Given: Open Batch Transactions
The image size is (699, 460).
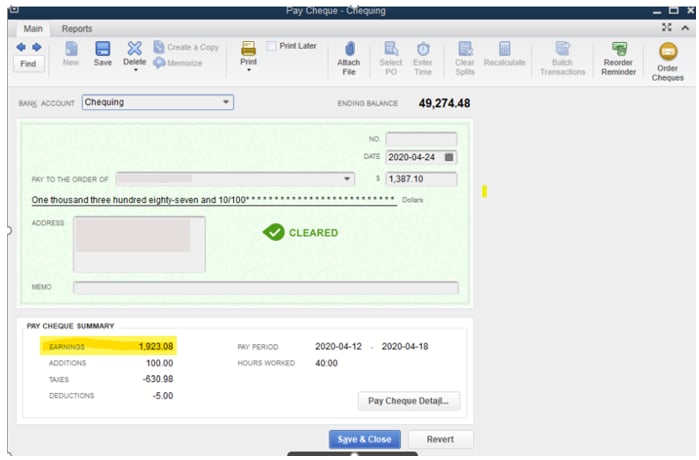Looking at the screenshot, I should click(563, 58).
